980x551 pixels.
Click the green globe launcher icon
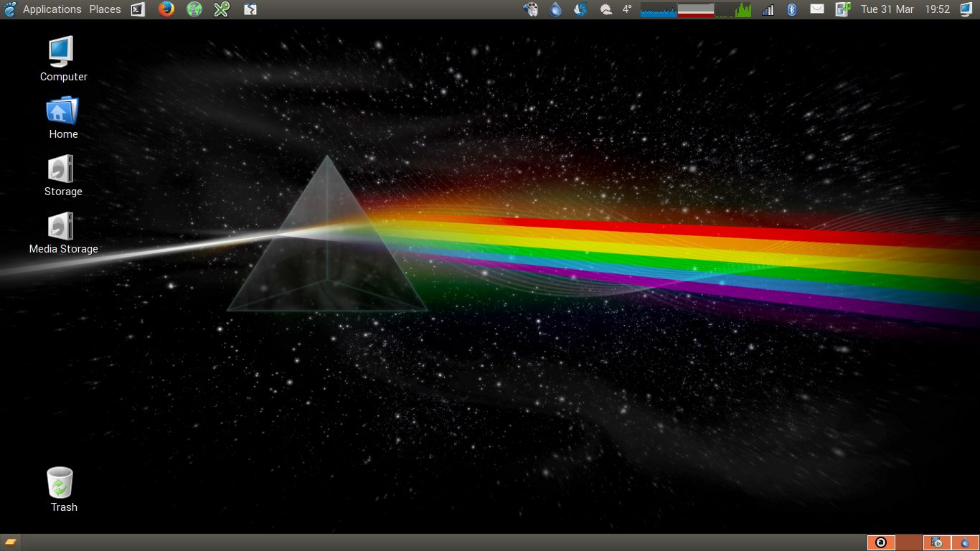[194, 9]
